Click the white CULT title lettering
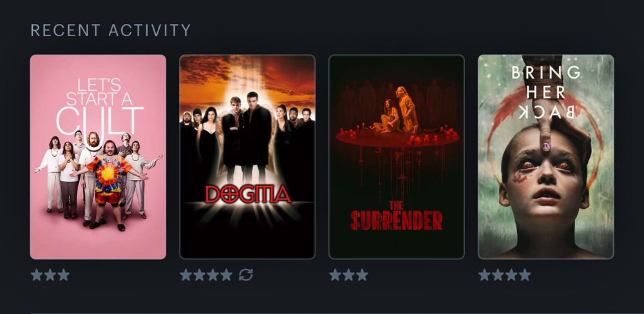This screenshot has width=644, height=314. (x=100, y=121)
